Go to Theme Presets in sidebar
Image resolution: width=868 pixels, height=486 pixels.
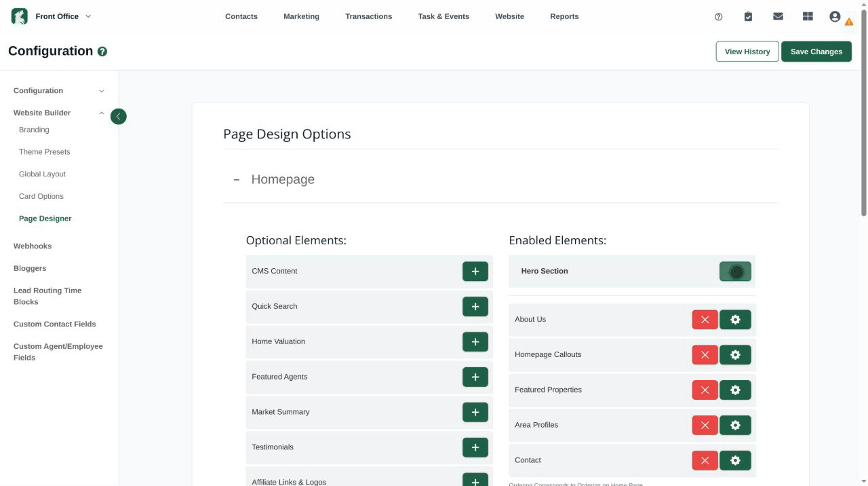click(45, 152)
